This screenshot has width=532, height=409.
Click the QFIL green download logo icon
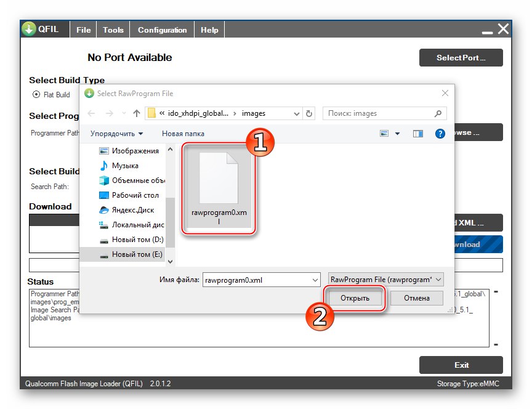tap(28, 29)
